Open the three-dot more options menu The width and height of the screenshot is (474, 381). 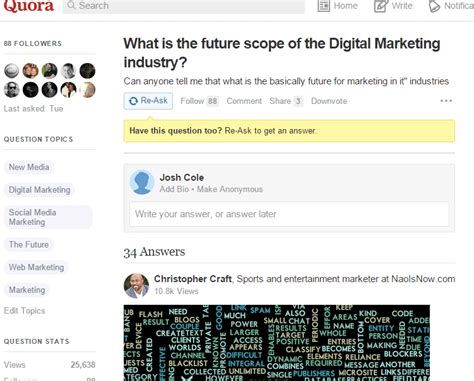446,101
